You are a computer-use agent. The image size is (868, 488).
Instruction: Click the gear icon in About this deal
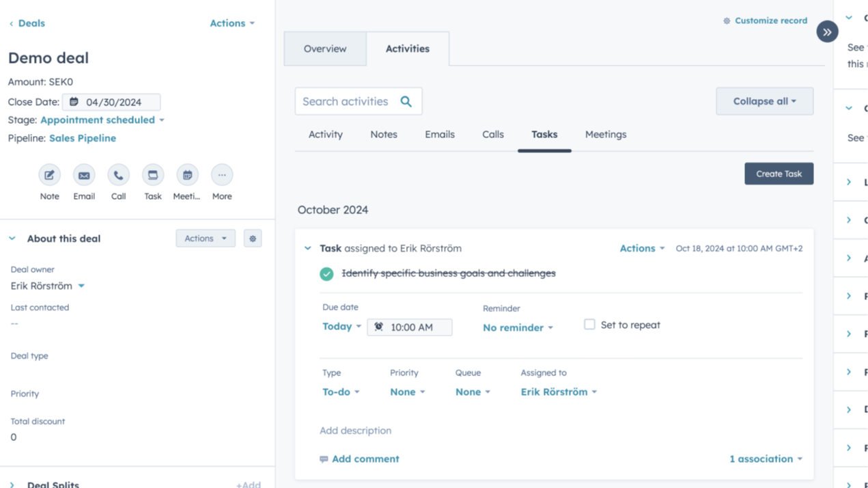pyautogui.click(x=253, y=239)
